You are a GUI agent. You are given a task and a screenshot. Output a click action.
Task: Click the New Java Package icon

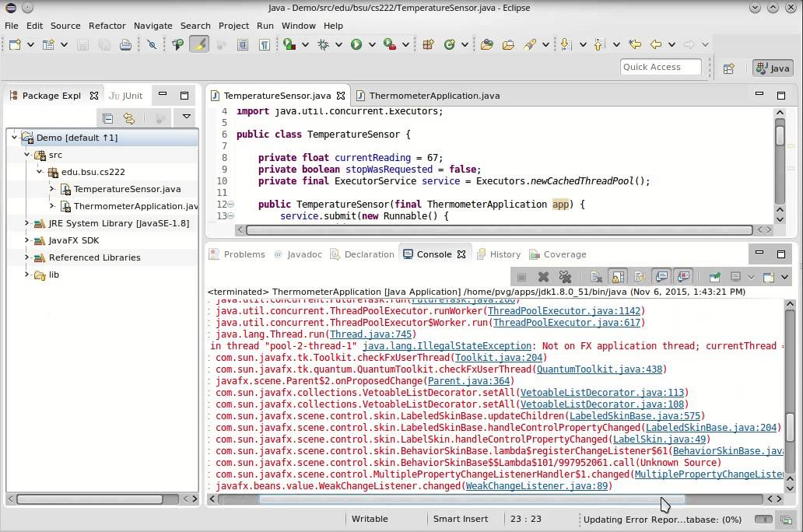coord(428,44)
